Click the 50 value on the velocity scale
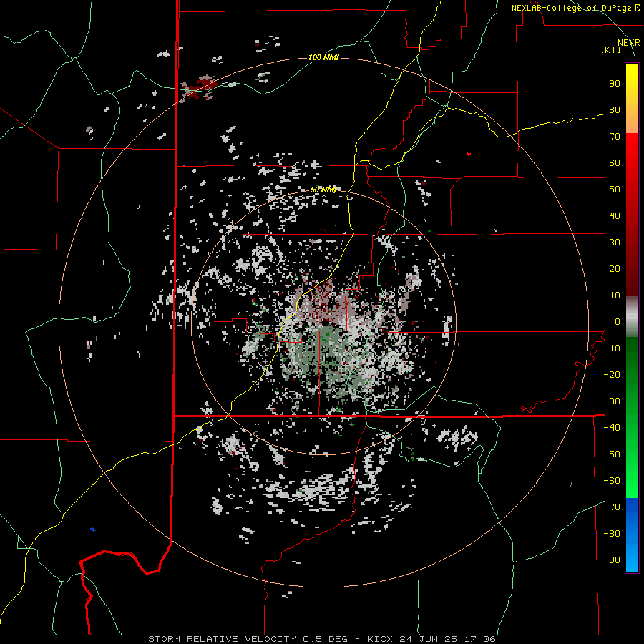Screen dimensions: 644x644 click(615, 190)
